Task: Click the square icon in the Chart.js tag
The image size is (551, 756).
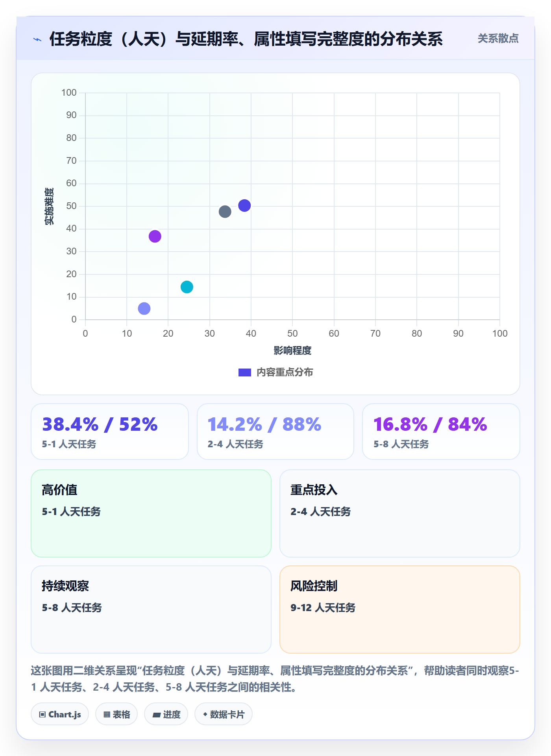Action: [43, 714]
